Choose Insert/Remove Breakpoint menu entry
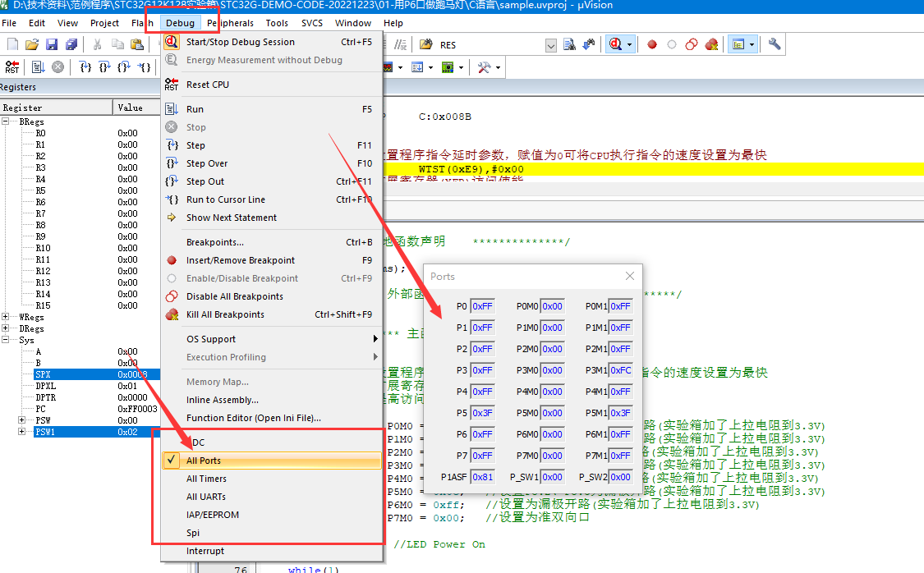Image resolution: width=924 pixels, height=573 pixels. 272,260
